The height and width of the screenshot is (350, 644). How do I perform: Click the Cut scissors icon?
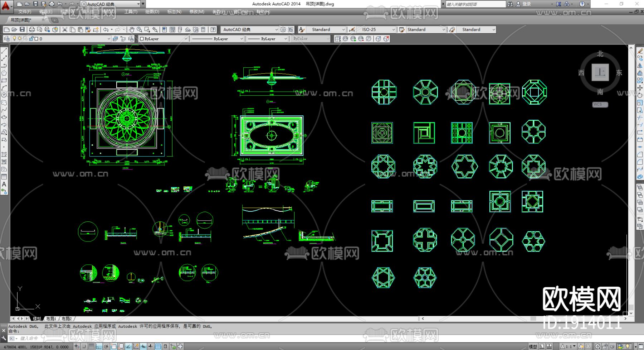pos(65,29)
